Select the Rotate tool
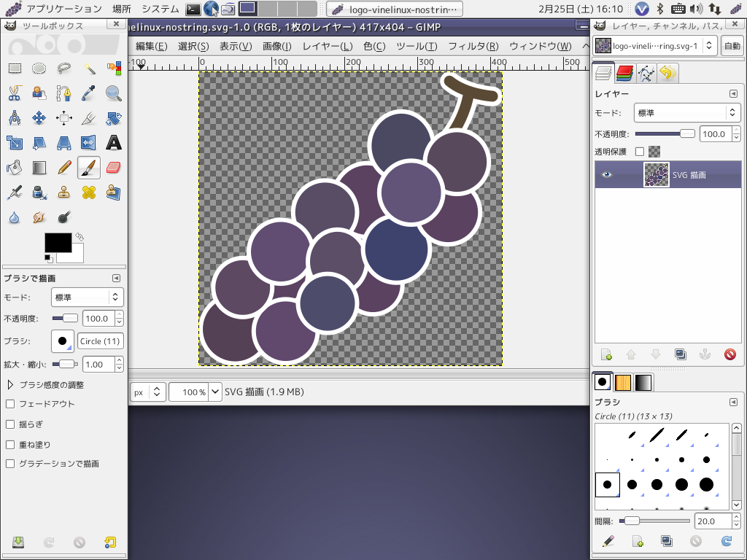The width and height of the screenshot is (747, 560). point(113,117)
